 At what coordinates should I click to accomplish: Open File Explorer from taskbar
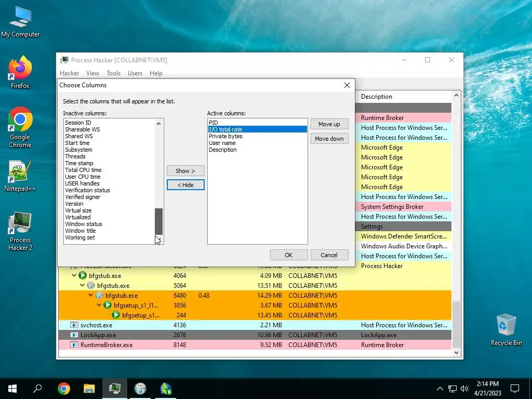coord(89,388)
